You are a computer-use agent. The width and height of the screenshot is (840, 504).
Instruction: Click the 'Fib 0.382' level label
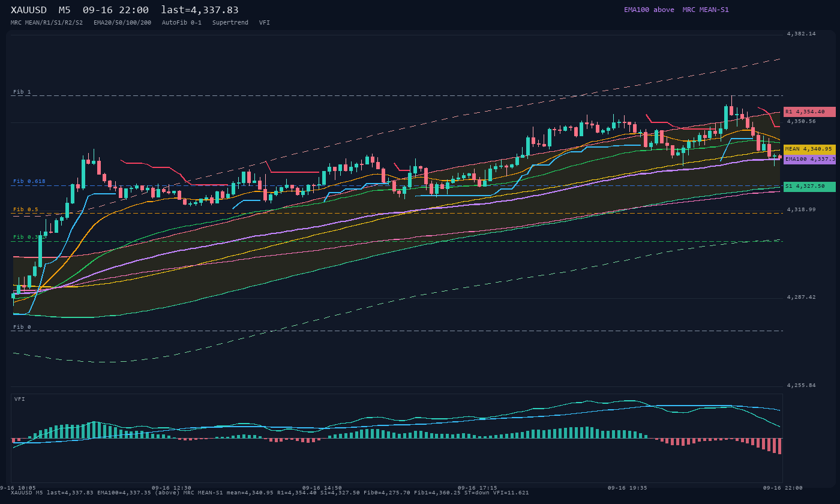tap(29, 237)
